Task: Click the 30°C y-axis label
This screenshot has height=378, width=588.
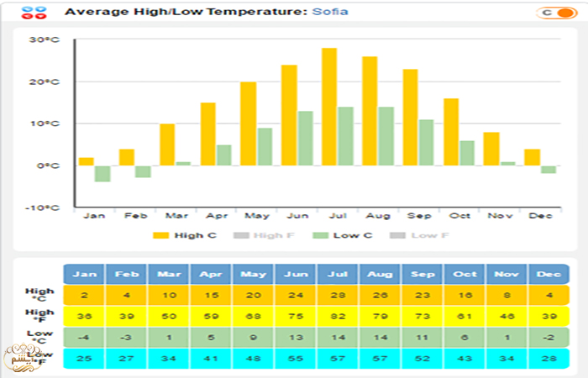Action: (44, 40)
